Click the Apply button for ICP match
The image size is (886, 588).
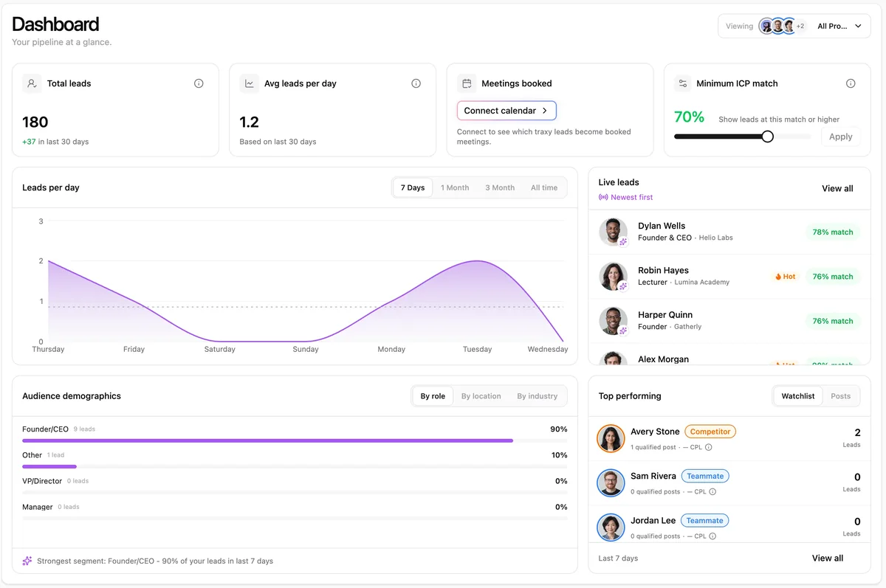pos(841,136)
